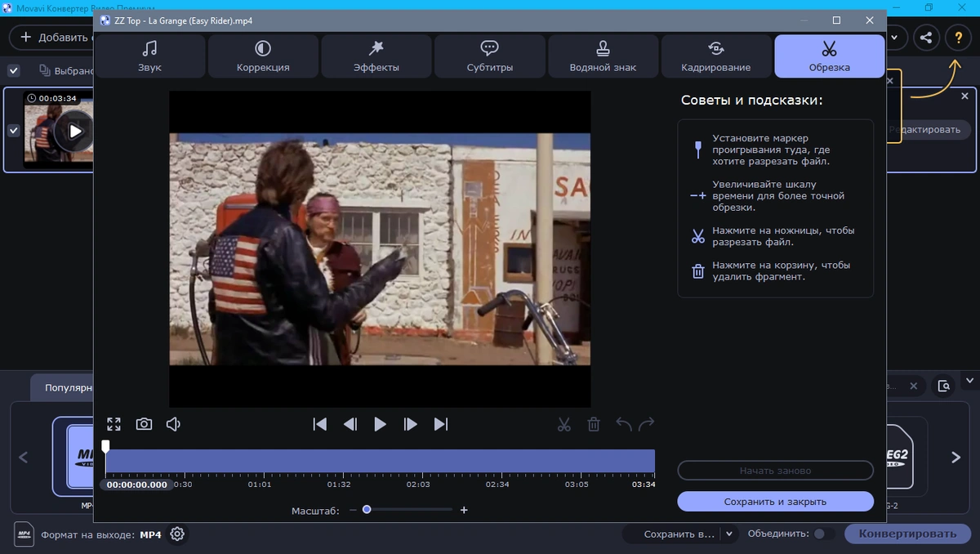Zoom in timeline with the plus button
Image resolution: width=980 pixels, height=554 pixels.
[464, 510]
